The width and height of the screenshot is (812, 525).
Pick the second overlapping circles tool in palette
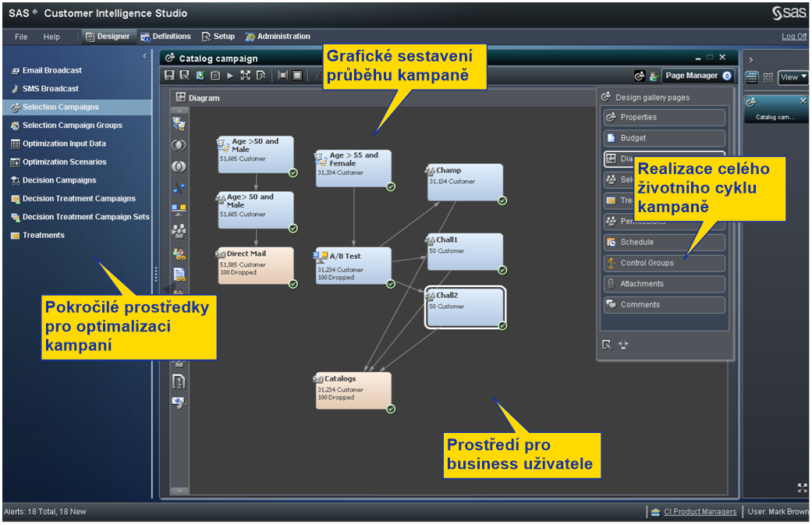tap(179, 167)
